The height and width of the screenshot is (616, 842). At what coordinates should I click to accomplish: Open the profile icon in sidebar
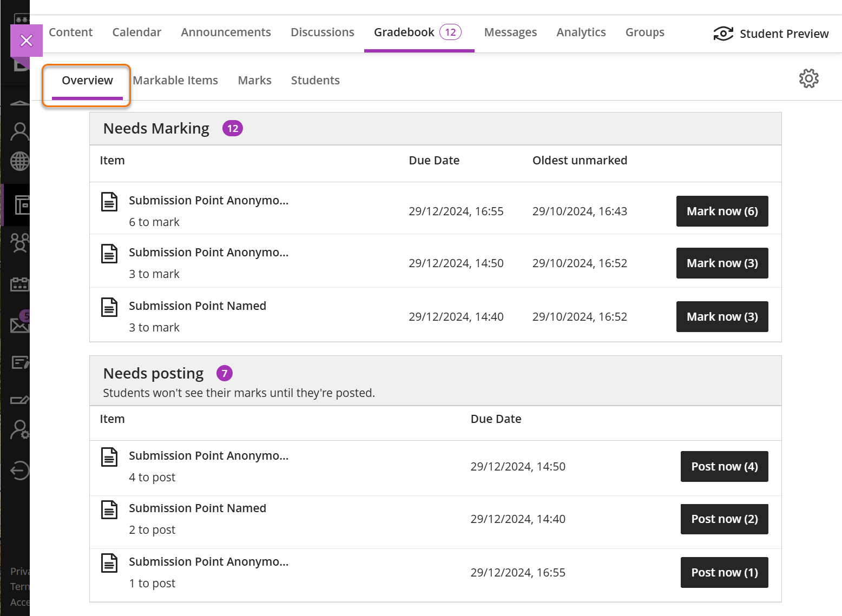19,131
